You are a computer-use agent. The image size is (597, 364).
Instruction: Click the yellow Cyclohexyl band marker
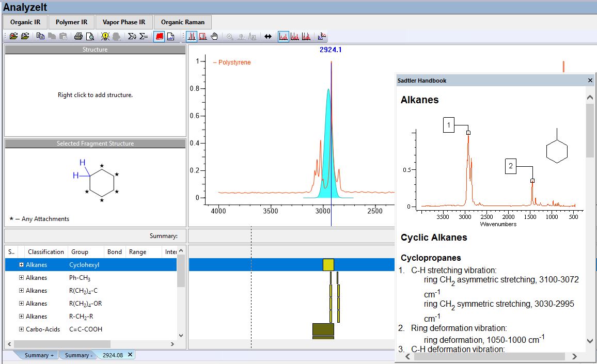coord(328,265)
